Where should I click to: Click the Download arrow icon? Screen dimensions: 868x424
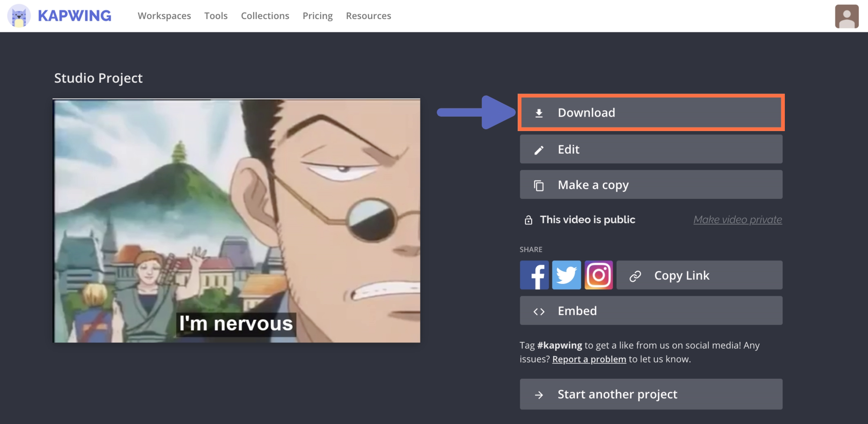click(x=539, y=113)
